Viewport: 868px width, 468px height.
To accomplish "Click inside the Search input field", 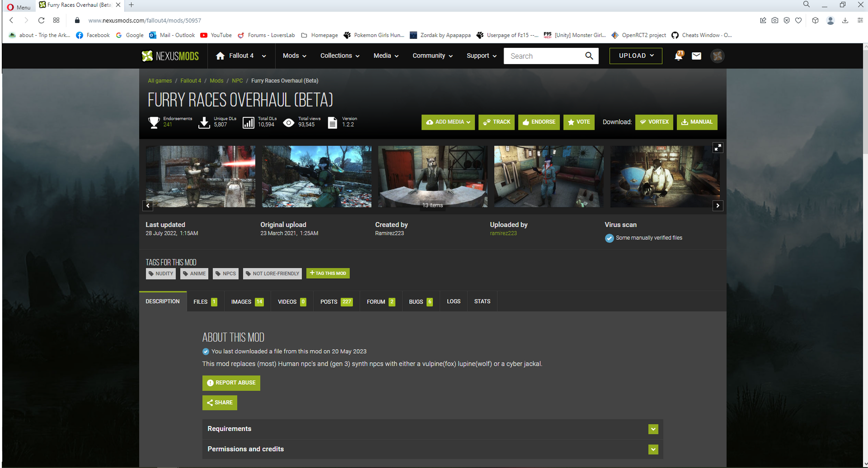I will (544, 56).
